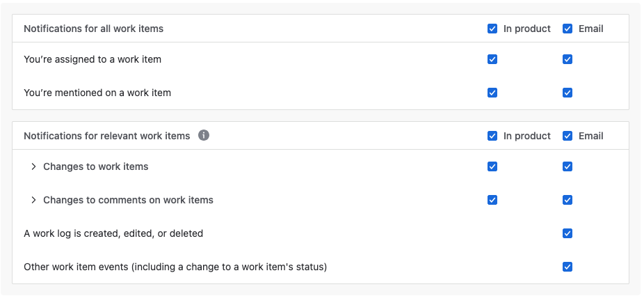Toggle In product for relevant work items header
The image size is (644, 296).
492,136
